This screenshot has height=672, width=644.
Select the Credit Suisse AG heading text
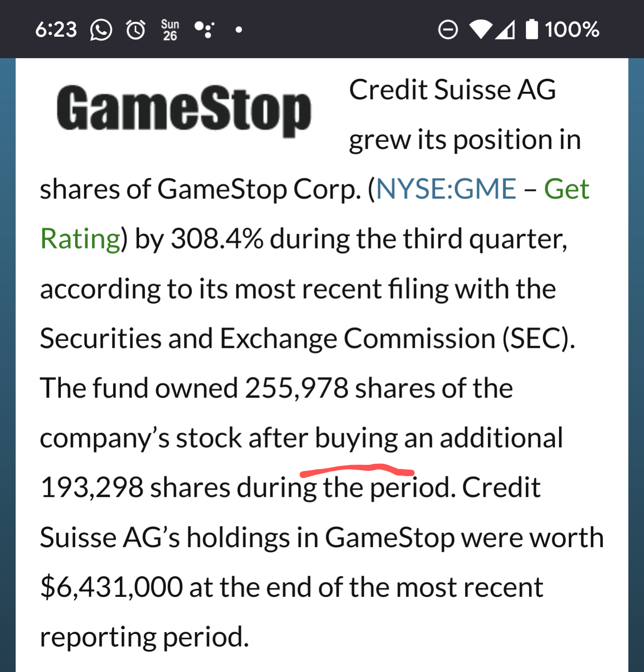(x=452, y=90)
